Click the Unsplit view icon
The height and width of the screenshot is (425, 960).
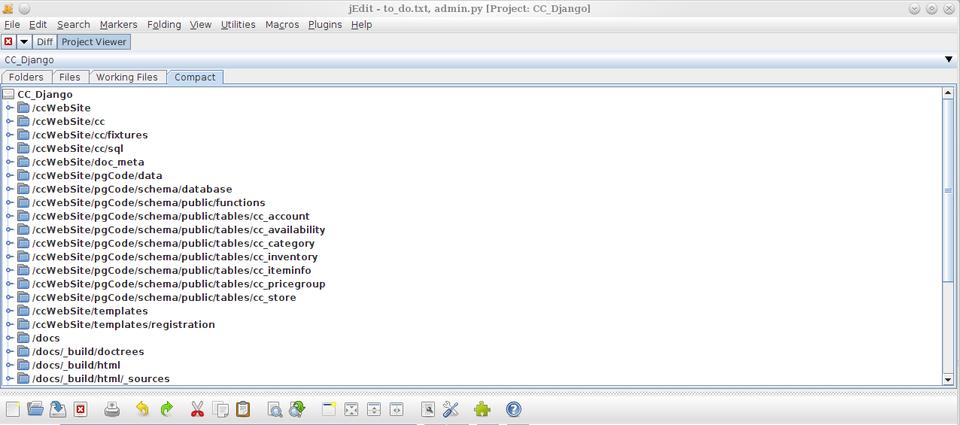tap(351, 409)
